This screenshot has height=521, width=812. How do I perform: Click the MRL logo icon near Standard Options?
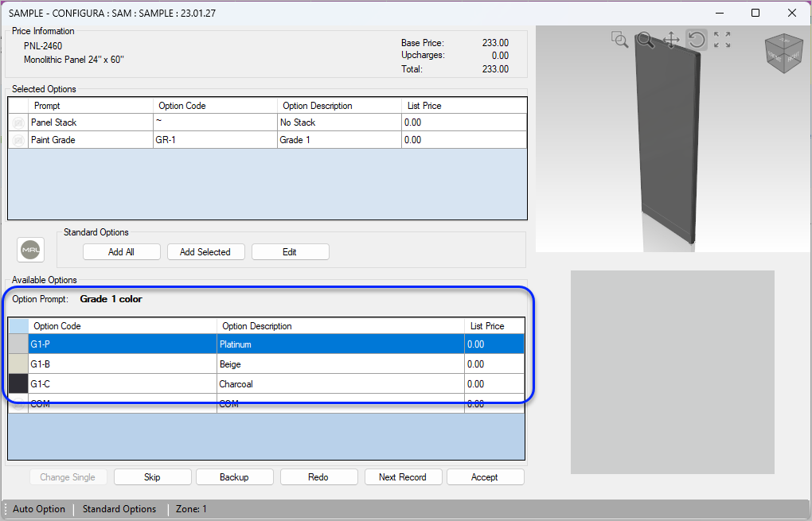(x=30, y=249)
